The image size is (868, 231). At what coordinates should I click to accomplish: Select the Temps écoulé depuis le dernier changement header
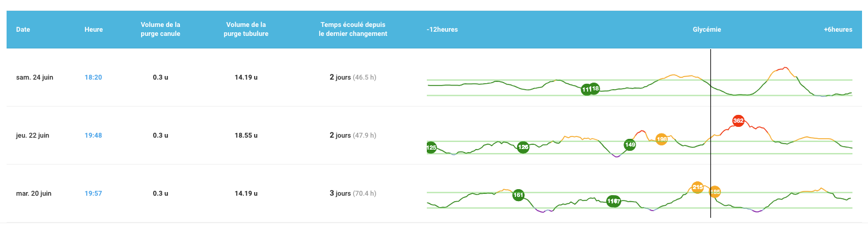point(353,29)
